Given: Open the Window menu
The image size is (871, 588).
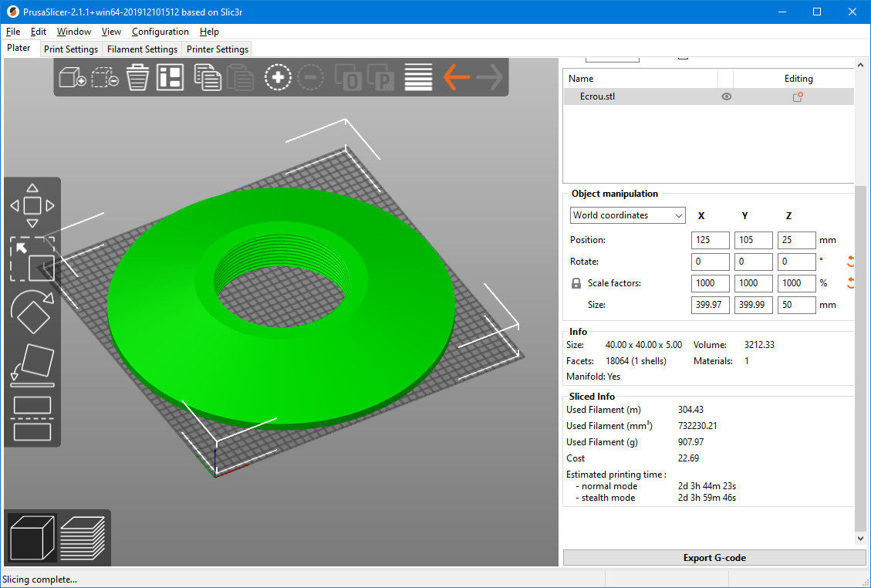Looking at the screenshot, I should tap(74, 32).
